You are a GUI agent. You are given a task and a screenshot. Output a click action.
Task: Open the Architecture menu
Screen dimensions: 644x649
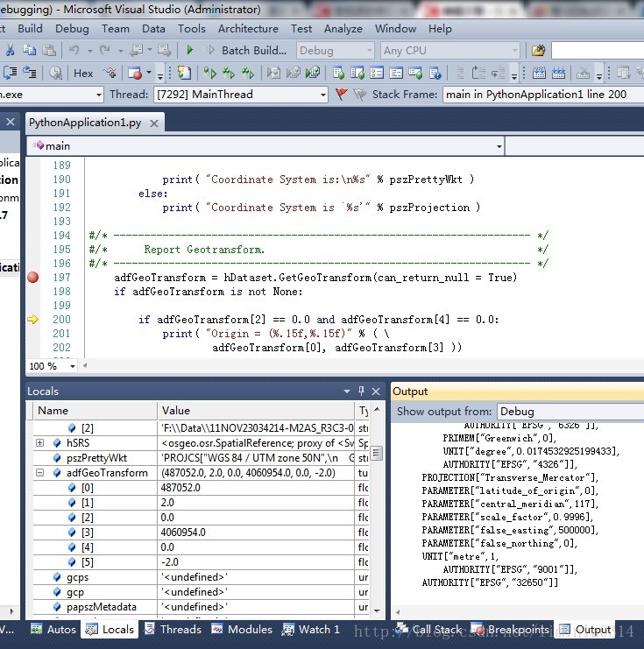pos(248,29)
